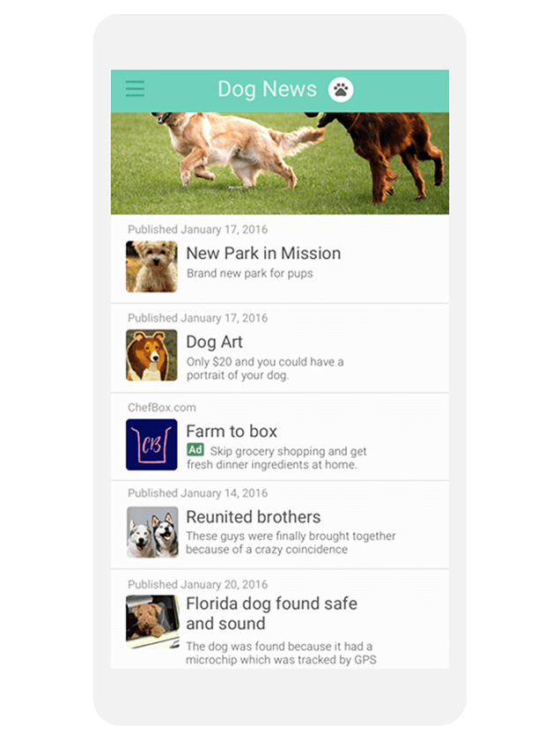560x740 pixels.
Task: Tap the paw print icon
Action: click(341, 89)
